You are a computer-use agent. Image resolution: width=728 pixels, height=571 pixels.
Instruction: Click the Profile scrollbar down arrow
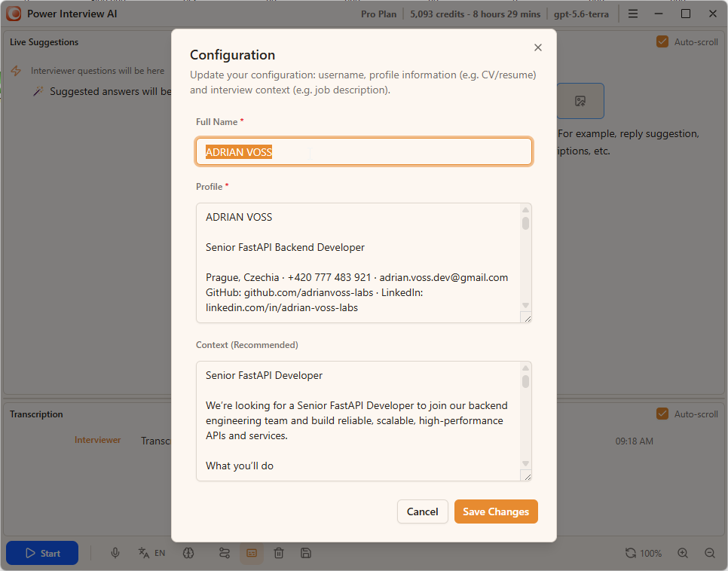pyautogui.click(x=525, y=305)
